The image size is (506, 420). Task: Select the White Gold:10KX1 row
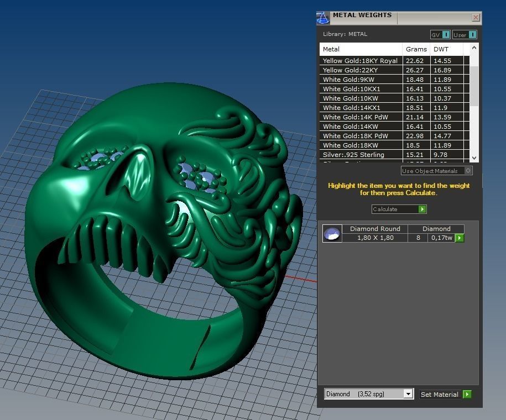(x=394, y=89)
